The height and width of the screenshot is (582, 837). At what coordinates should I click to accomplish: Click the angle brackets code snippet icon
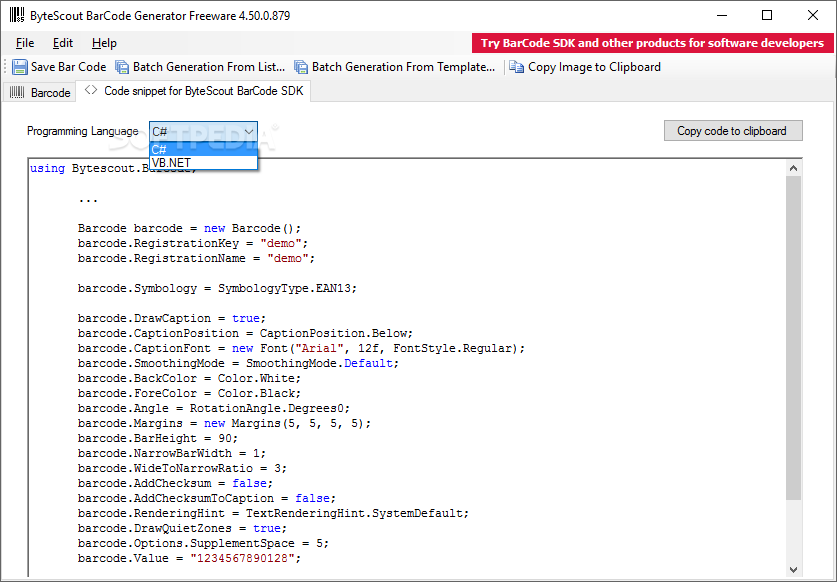coord(91,90)
